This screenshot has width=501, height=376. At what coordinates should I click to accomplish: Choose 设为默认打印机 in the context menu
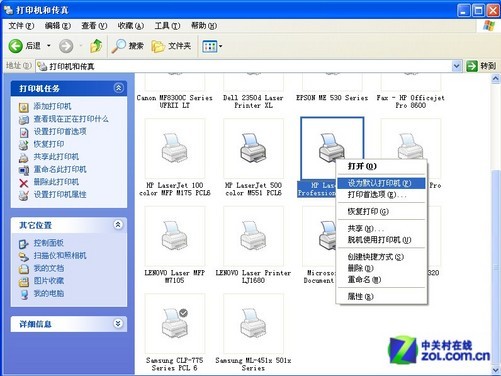(382, 183)
